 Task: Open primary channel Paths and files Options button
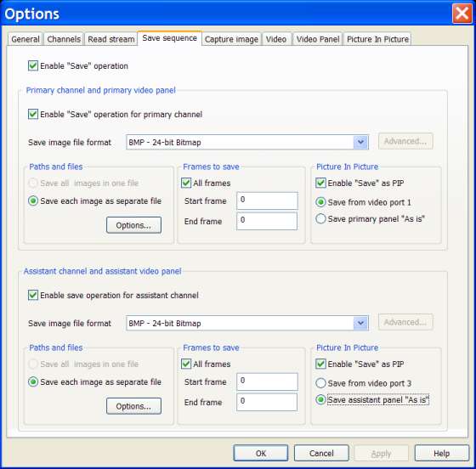tap(133, 225)
